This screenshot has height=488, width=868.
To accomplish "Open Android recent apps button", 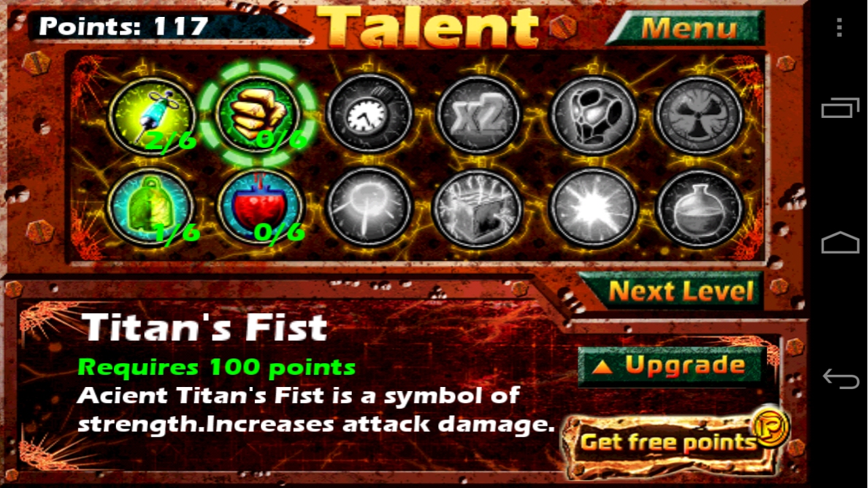I will (840, 109).
